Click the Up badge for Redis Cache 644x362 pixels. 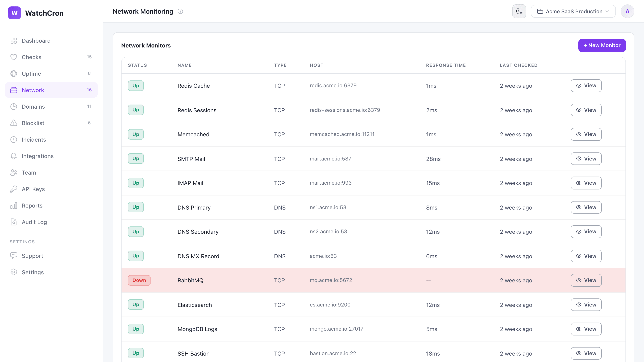136,86
